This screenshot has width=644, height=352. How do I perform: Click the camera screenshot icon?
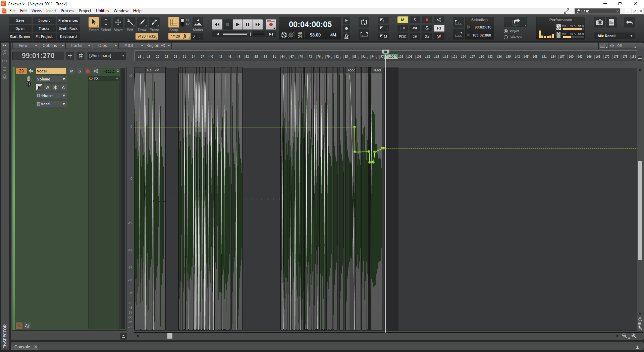[599, 22]
